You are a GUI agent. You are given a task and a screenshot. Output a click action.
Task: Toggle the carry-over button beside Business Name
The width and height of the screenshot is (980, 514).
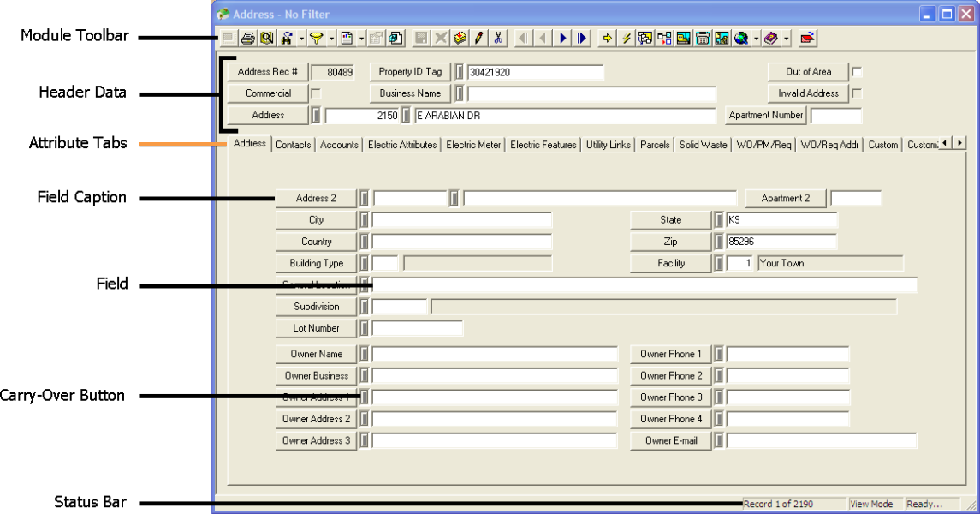pos(459,93)
